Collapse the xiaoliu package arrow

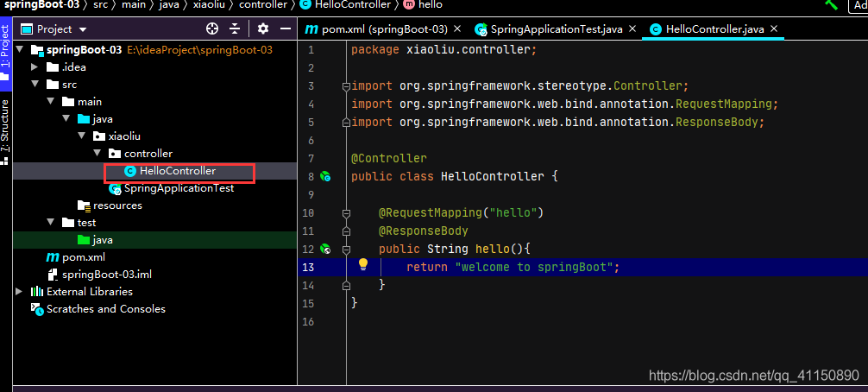click(82, 136)
